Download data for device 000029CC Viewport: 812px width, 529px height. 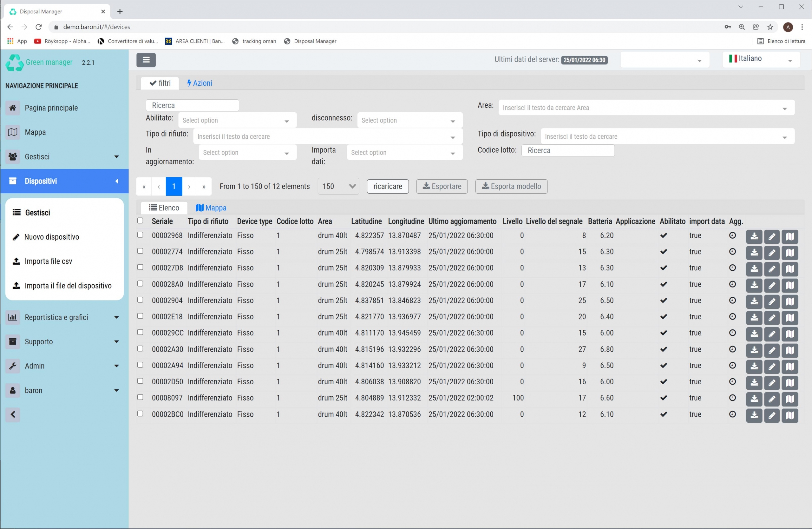[x=754, y=334]
